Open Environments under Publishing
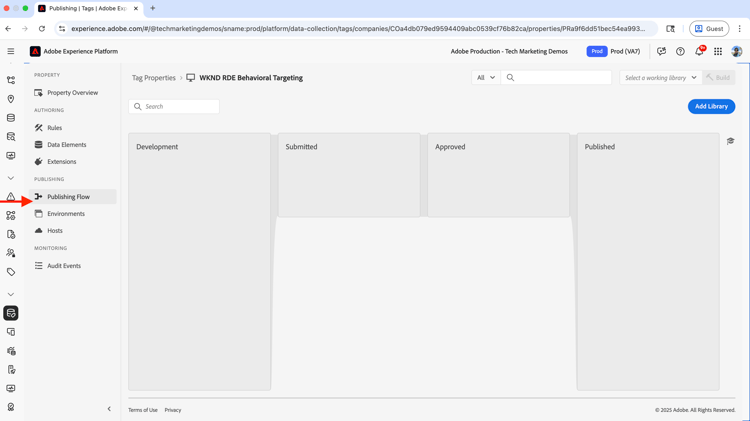 tap(73, 214)
